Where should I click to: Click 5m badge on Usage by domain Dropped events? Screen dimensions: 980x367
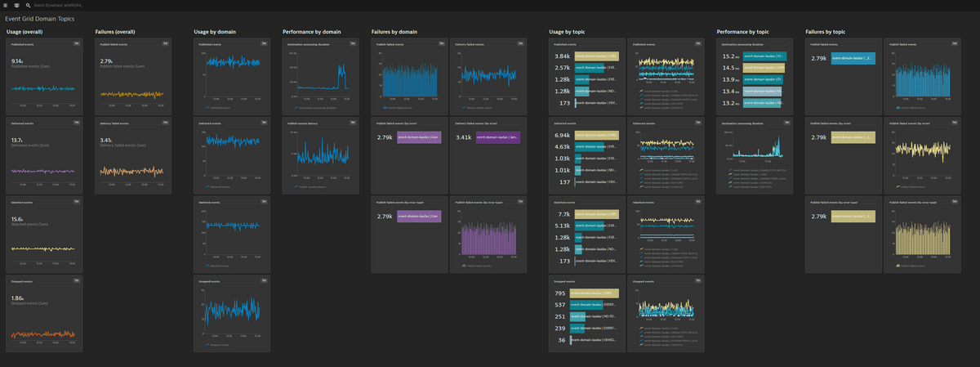(x=264, y=280)
